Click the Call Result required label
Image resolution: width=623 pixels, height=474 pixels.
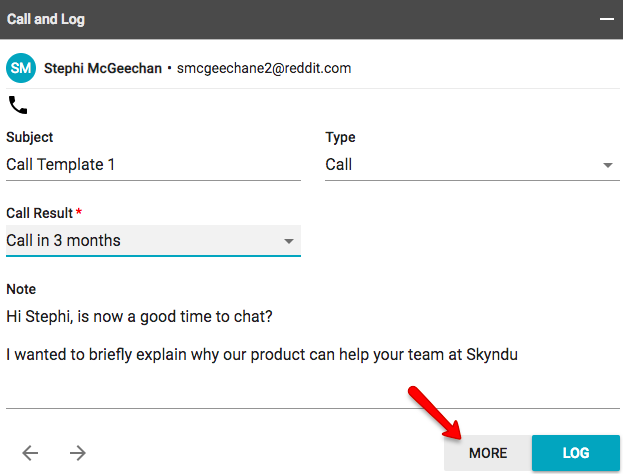(44, 213)
